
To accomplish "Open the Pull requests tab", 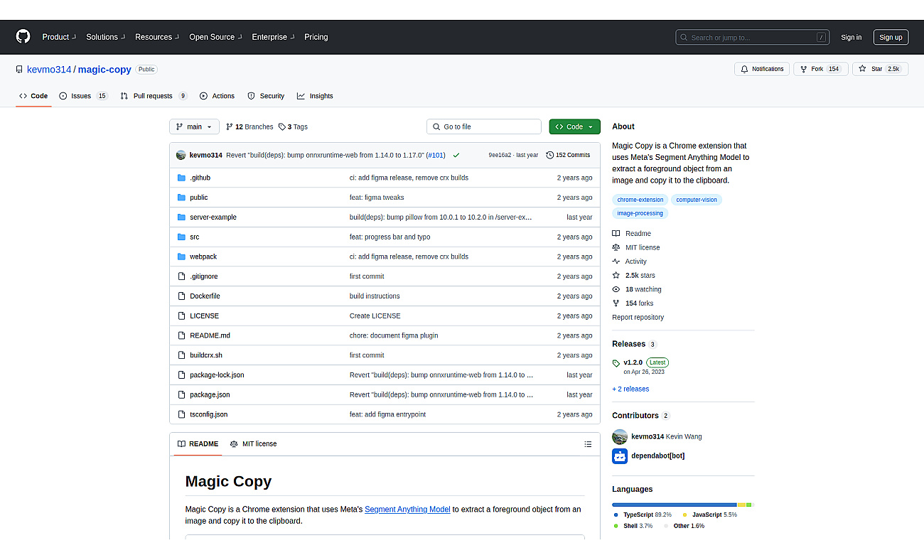I will click(x=154, y=96).
